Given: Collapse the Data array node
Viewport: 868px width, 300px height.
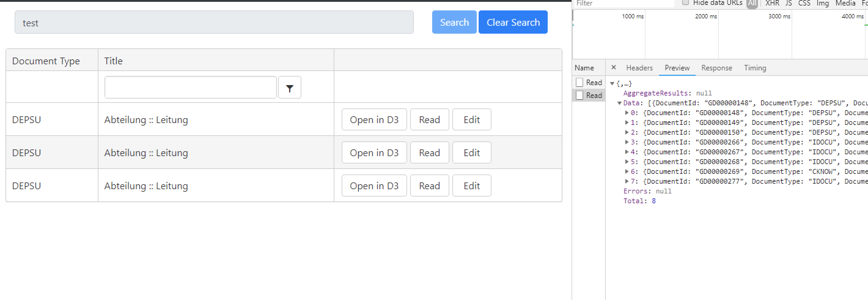Looking at the screenshot, I should point(619,103).
